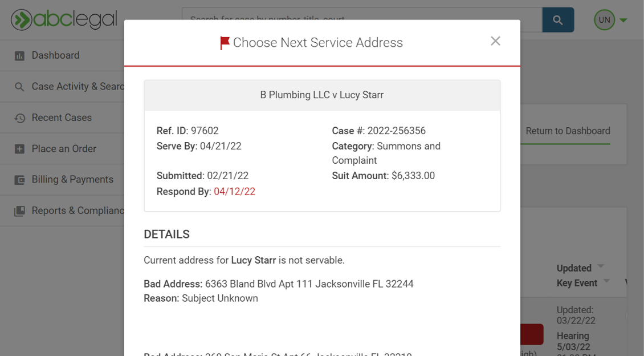Select the plus icon beside Place an Order
644x356 pixels.
(19, 148)
